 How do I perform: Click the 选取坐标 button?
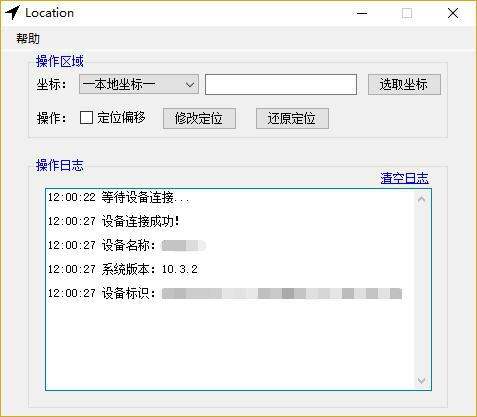404,85
